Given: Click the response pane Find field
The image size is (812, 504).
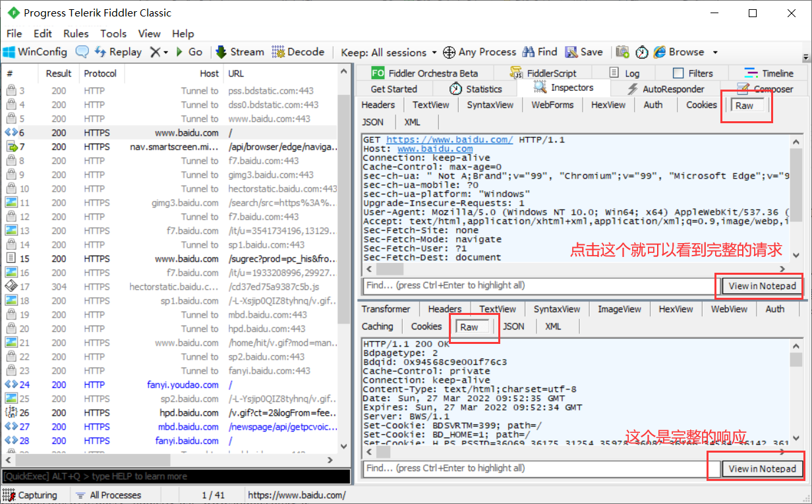Looking at the screenshot, I should coord(540,468).
